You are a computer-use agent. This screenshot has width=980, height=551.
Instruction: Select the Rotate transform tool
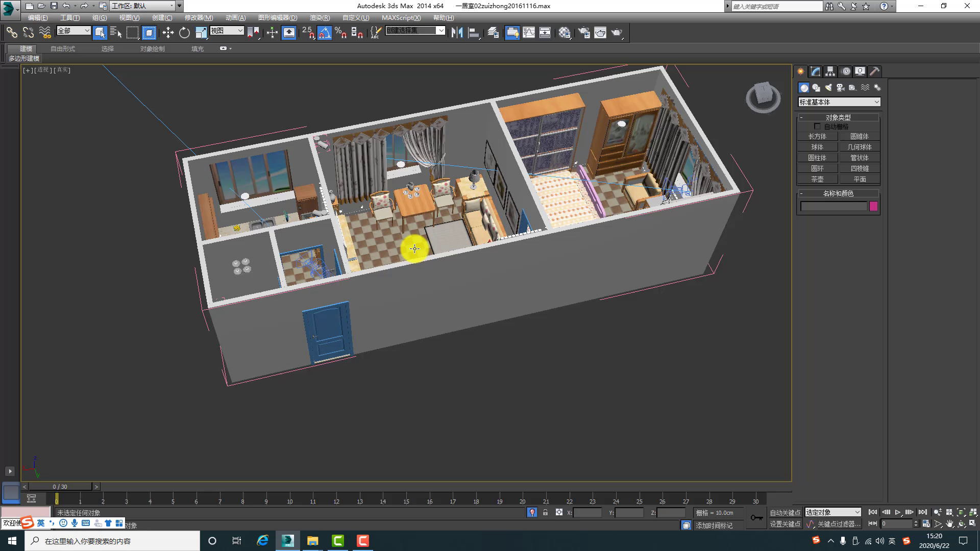(x=184, y=33)
